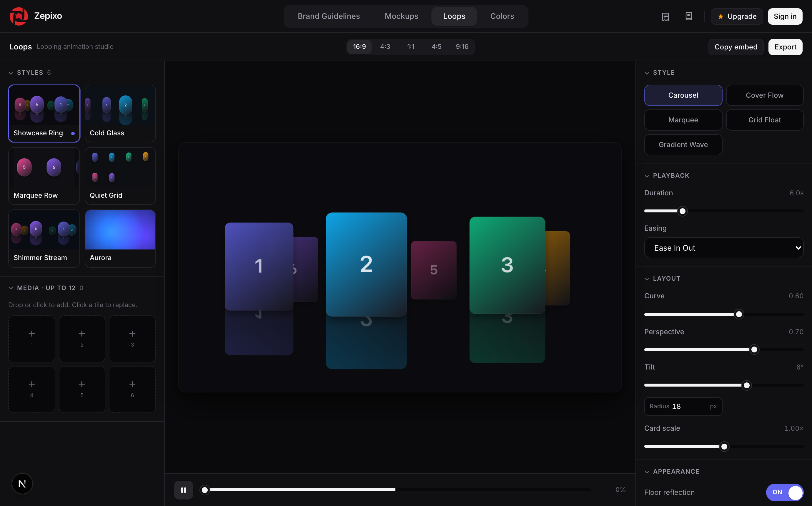Adjust the Curve slider

pyautogui.click(x=724, y=314)
